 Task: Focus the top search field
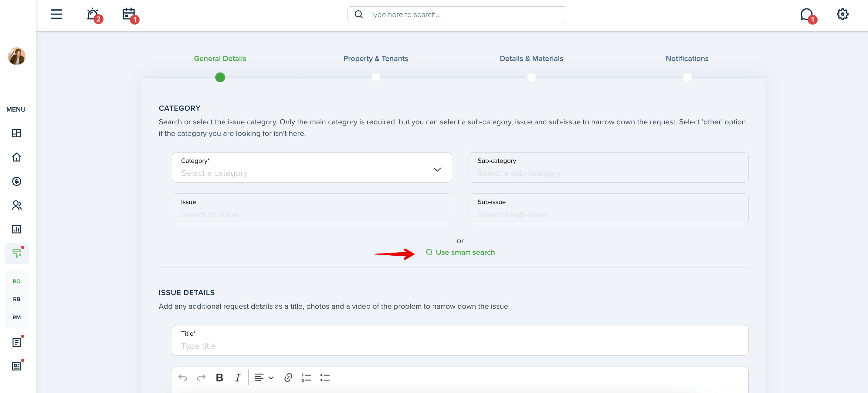pyautogui.click(x=456, y=15)
